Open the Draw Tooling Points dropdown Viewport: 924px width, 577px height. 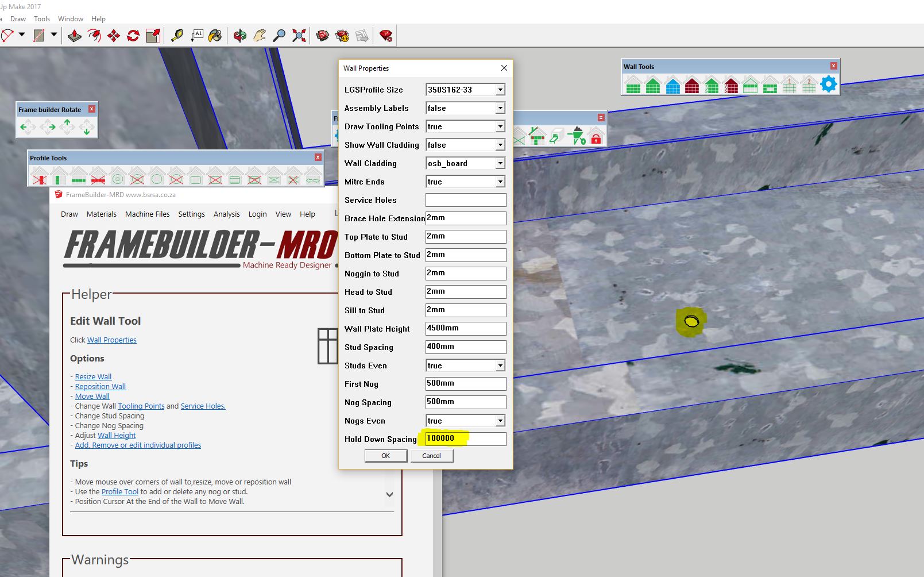coord(500,126)
